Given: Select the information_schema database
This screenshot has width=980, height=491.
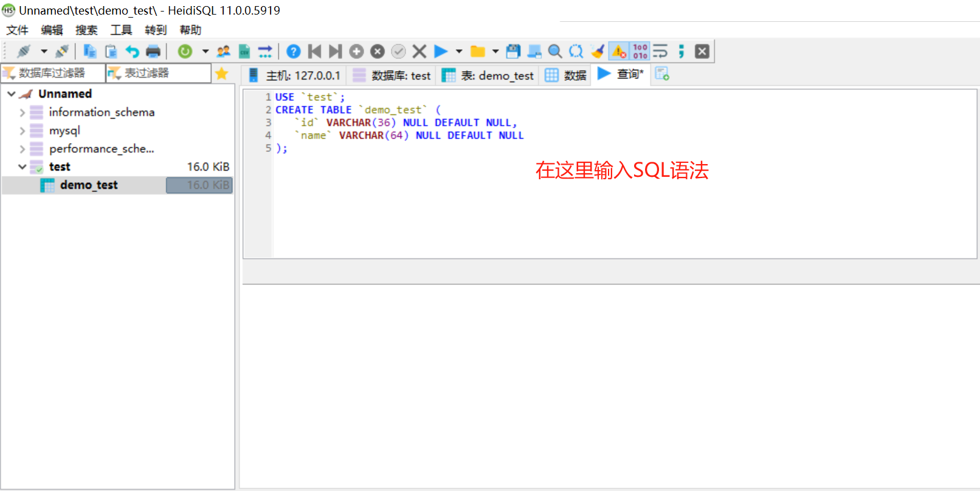Looking at the screenshot, I should tap(102, 112).
